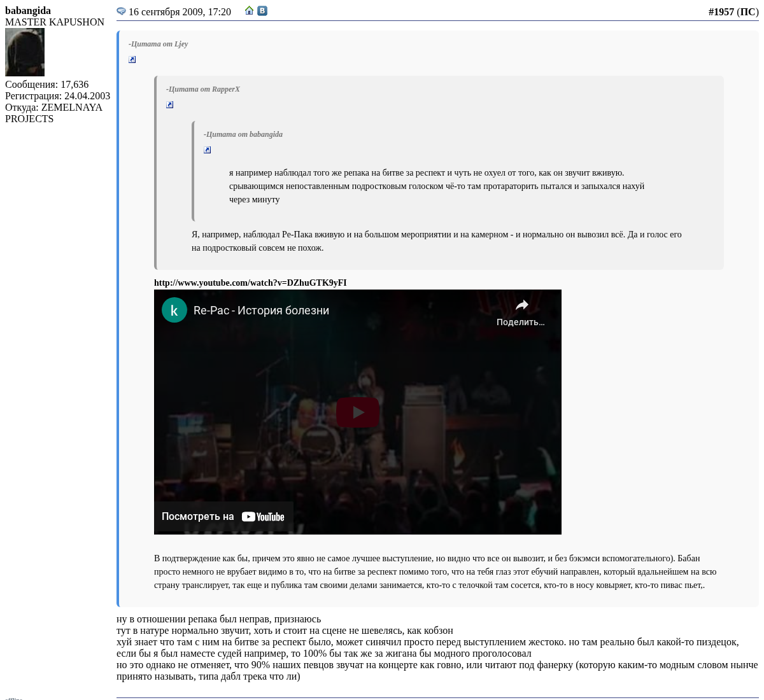
Task: Click babangida's avatar image
Action: pos(25,52)
